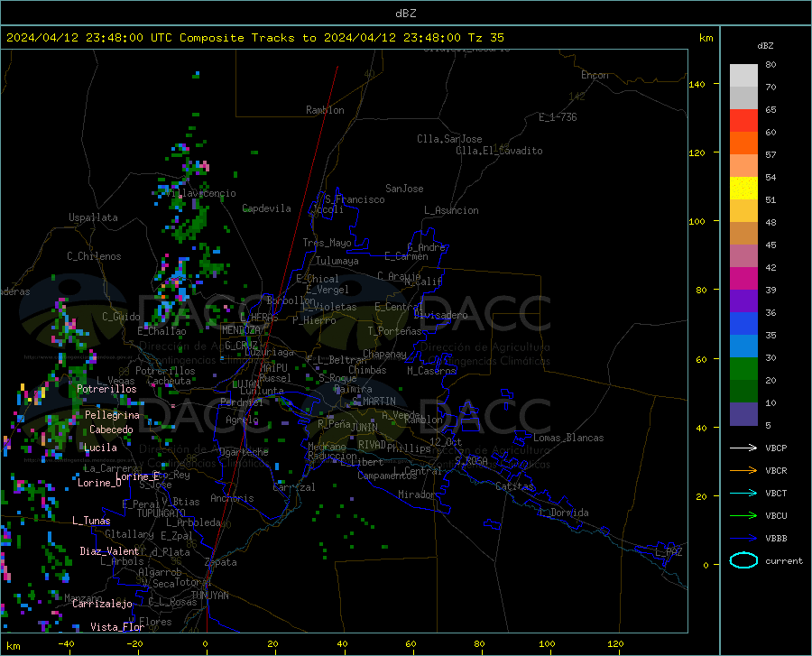Click the 'E_1-736' map label

coord(558,117)
